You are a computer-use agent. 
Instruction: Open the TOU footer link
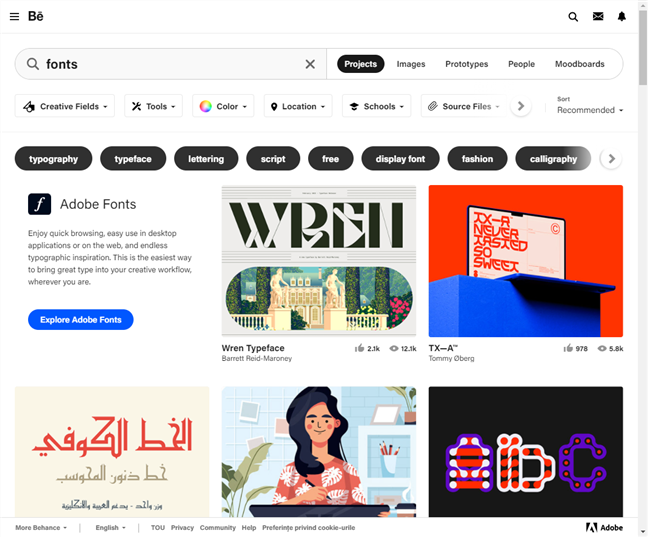[158, 527]
